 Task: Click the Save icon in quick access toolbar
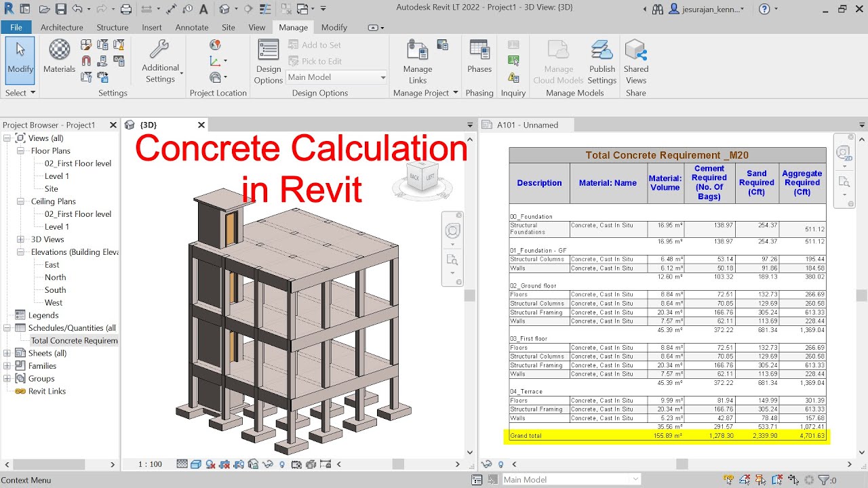[61, 9]
